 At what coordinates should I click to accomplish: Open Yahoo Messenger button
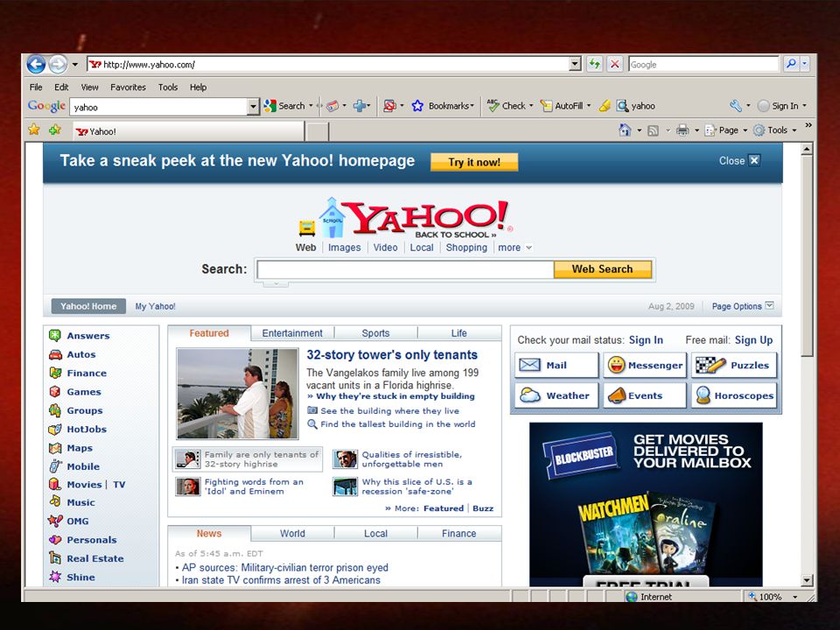[645, 366]
